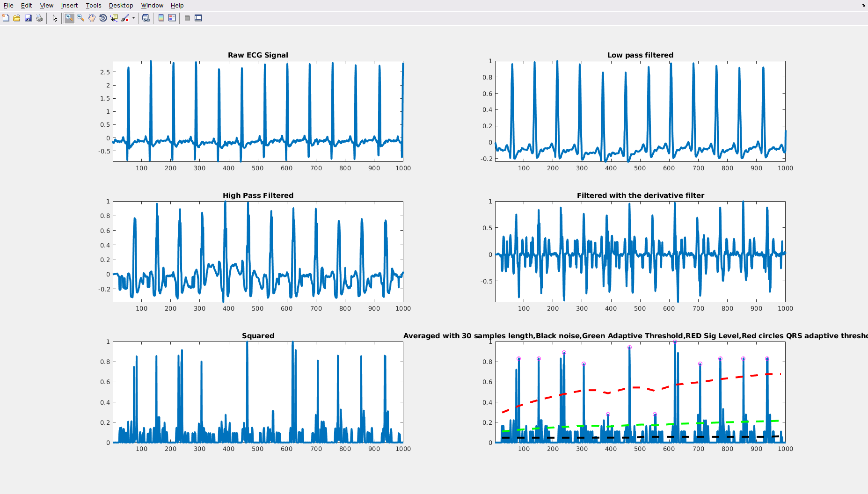868x494 pixels.
Task: Open the Help menu
Action: (x=177, y=5)
